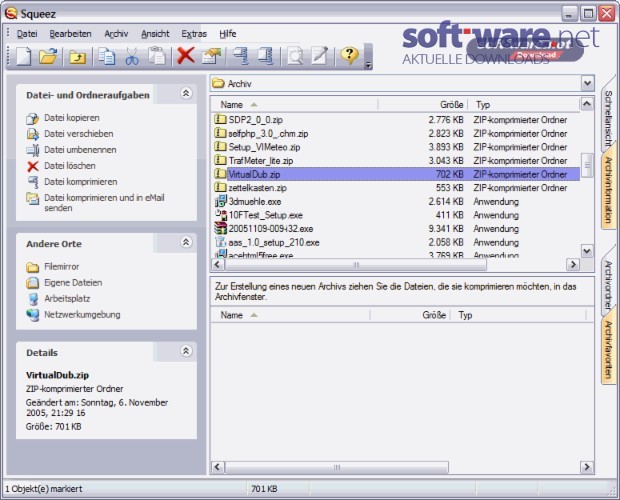The height and width of the screenshot is (500, 620).
Task: Click Datei verschieben task link
Action: [79, 134]
